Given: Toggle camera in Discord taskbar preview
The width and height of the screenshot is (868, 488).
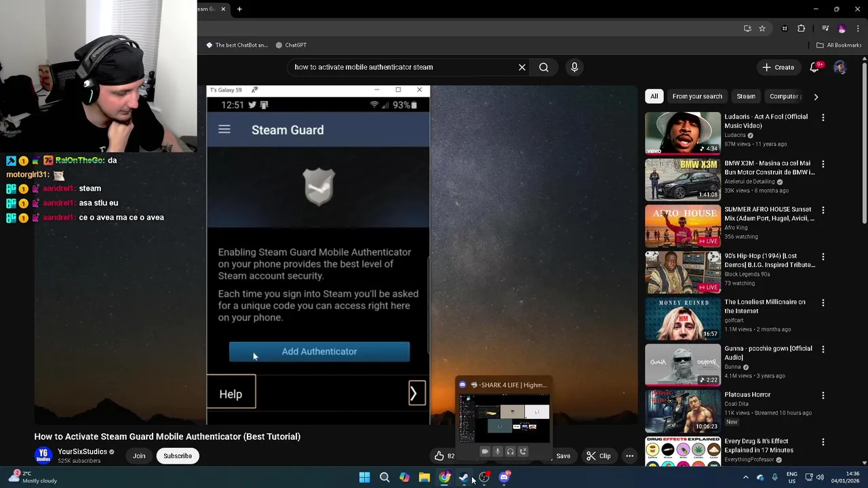Looking at the screenshot, I should coord(485,451).
